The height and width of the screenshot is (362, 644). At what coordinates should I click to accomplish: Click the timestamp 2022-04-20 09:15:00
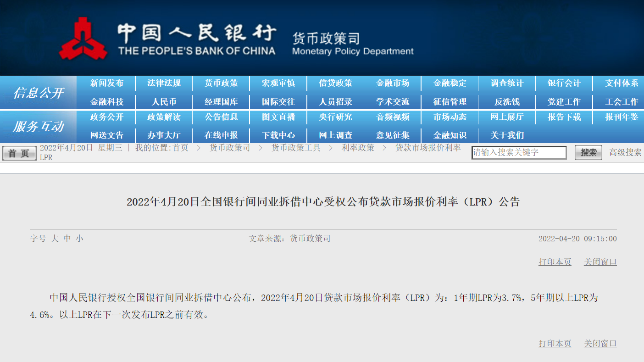coord(577,239)
